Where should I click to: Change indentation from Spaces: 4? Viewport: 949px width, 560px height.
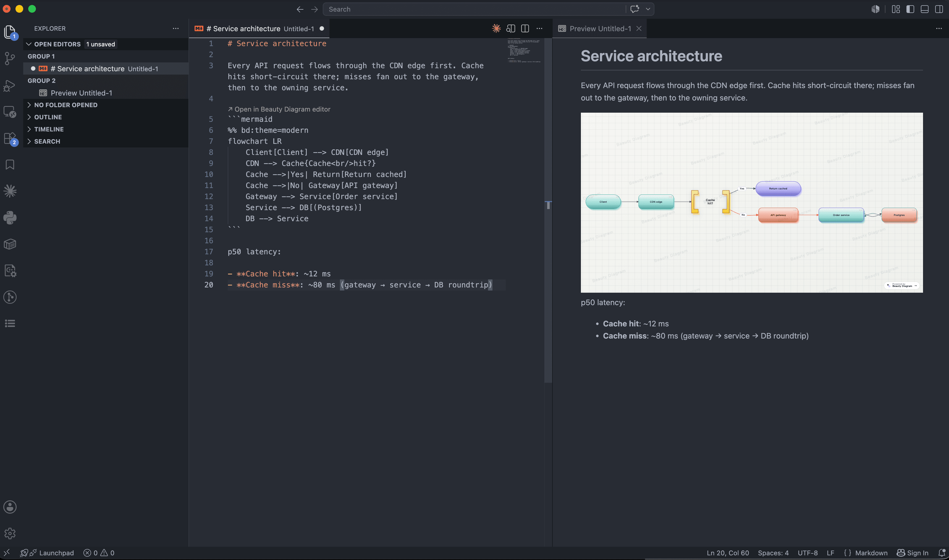pyautogui.click(x=773, y=553)
